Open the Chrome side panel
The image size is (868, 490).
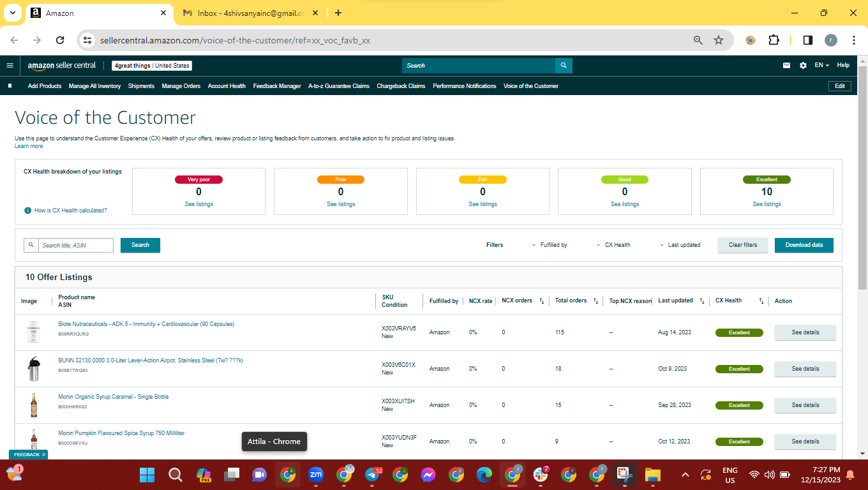click(x=807, y=40)
